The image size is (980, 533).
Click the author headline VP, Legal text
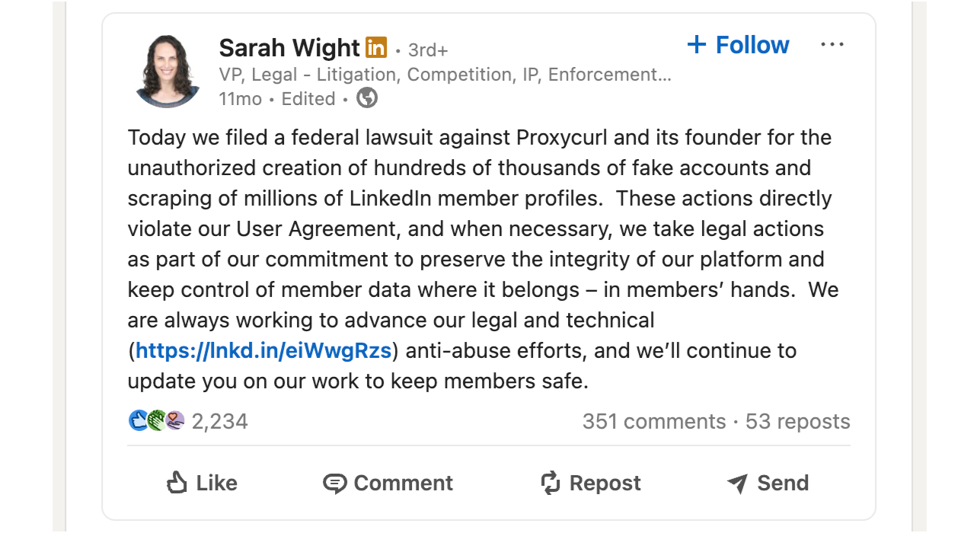pos(445,75)
